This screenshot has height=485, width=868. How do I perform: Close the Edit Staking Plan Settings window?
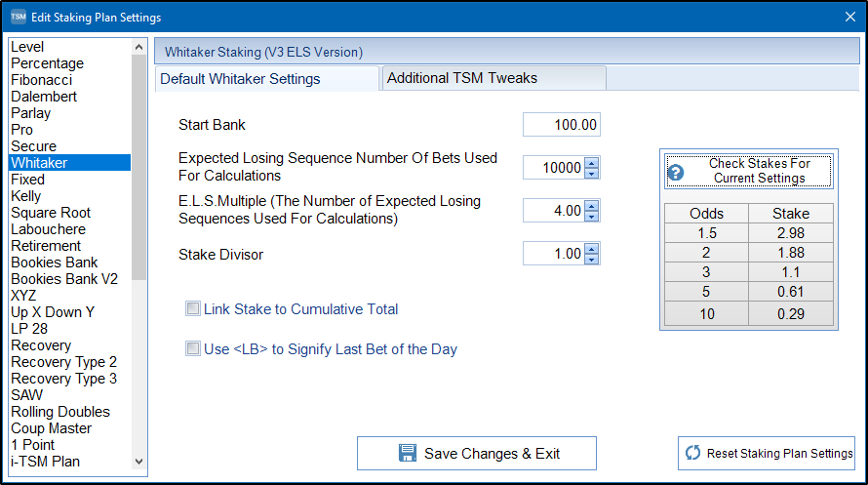point(848,17)
